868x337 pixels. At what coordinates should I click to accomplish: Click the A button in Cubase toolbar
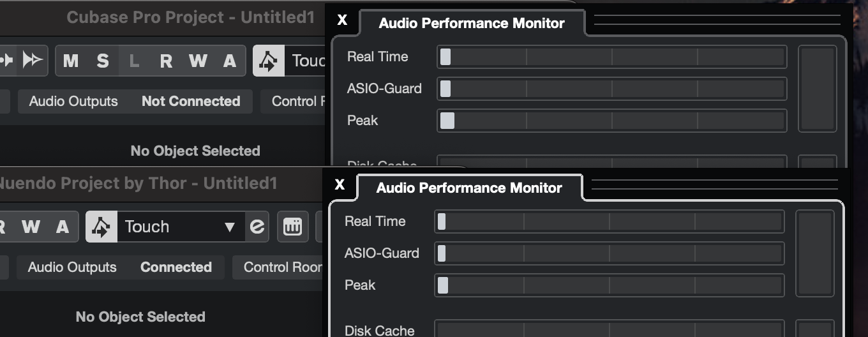point(230,61)
